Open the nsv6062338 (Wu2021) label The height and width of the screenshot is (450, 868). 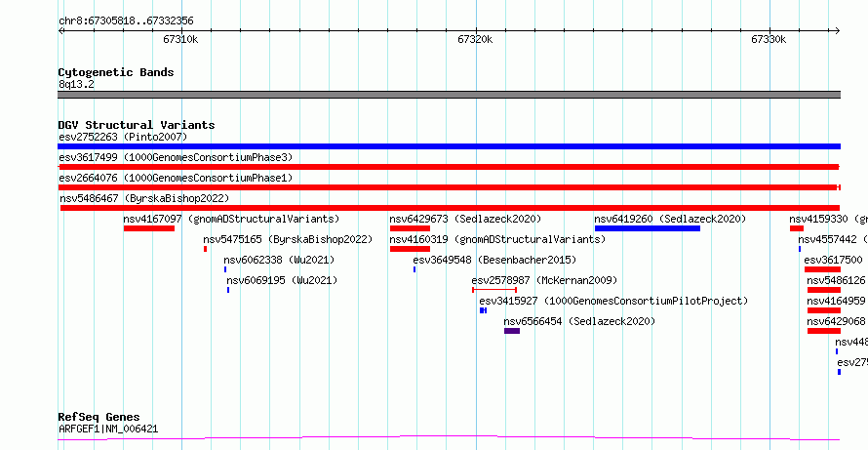point(279,260)
